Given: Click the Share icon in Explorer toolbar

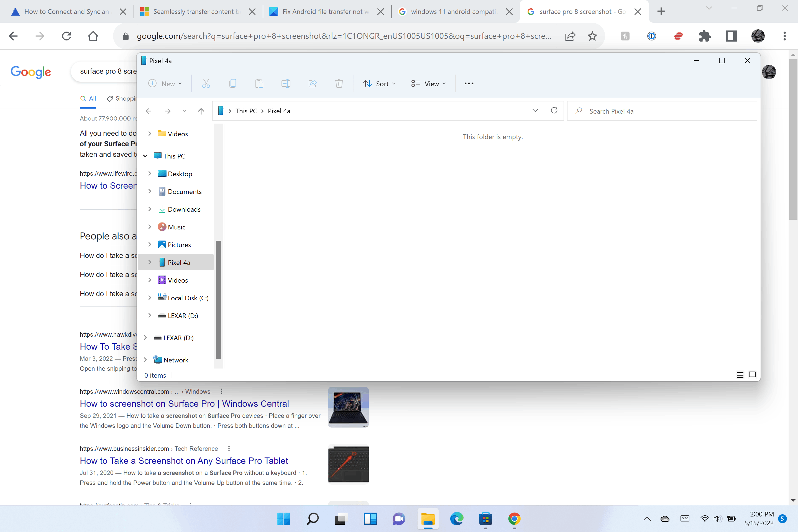Looking at the screenshot, I should point(313,83).
